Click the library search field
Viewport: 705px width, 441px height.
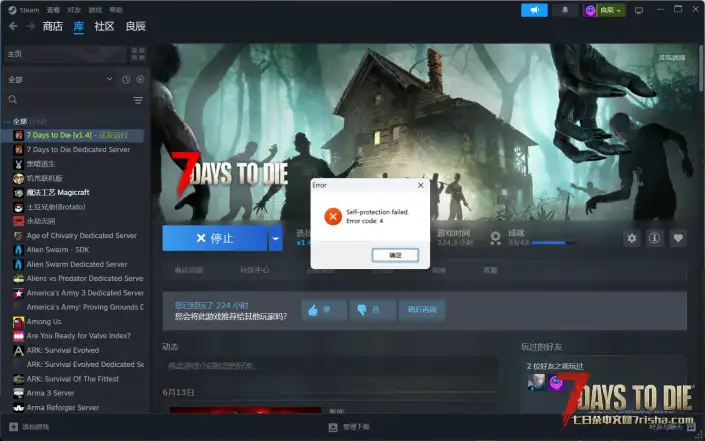[x=67, y=100]
